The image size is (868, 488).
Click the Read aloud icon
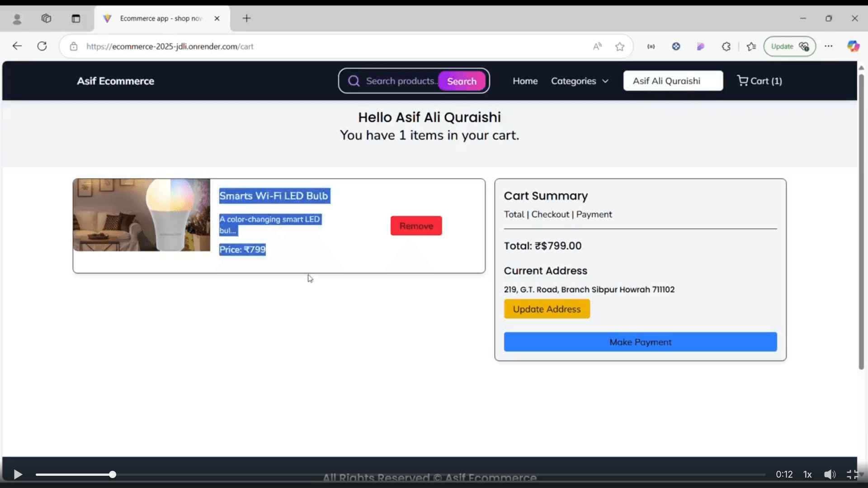click(597, 46)
